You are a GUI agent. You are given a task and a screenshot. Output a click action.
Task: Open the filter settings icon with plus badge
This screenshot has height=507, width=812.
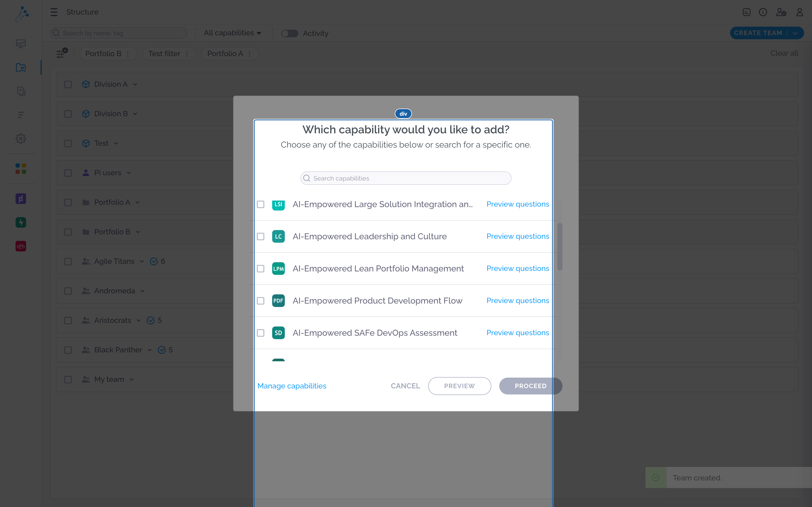coord(62,53)
